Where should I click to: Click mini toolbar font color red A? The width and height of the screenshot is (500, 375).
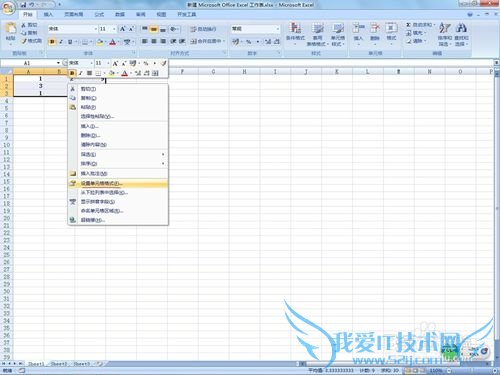click(125, 73)
